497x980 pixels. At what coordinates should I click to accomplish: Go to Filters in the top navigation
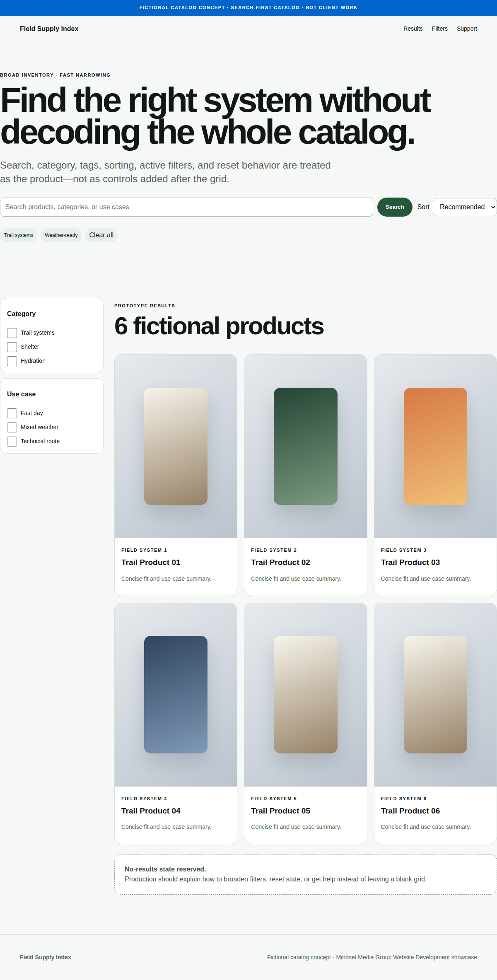pos(439,29)
